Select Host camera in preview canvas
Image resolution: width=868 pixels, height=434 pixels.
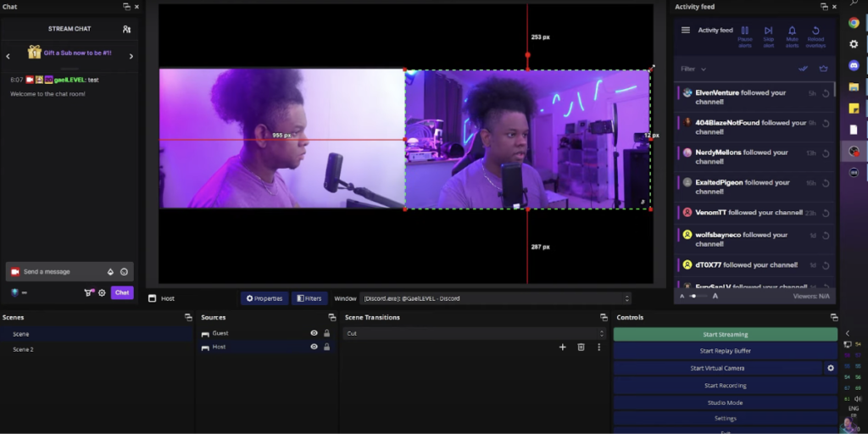coord(527,140)
